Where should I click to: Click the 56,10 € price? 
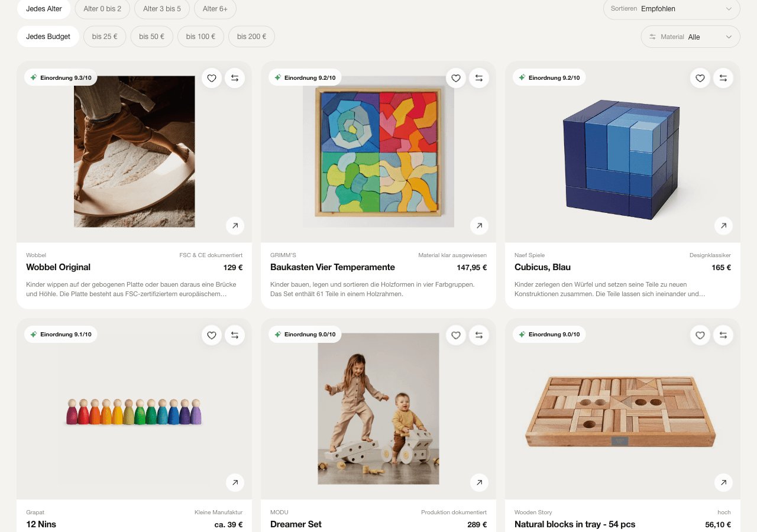(718, 524)
